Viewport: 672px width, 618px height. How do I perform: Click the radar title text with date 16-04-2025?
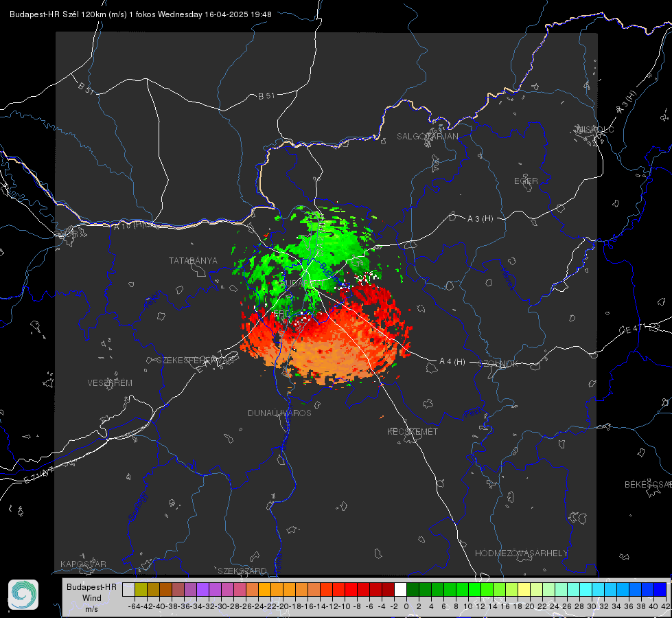pos(141,14)
